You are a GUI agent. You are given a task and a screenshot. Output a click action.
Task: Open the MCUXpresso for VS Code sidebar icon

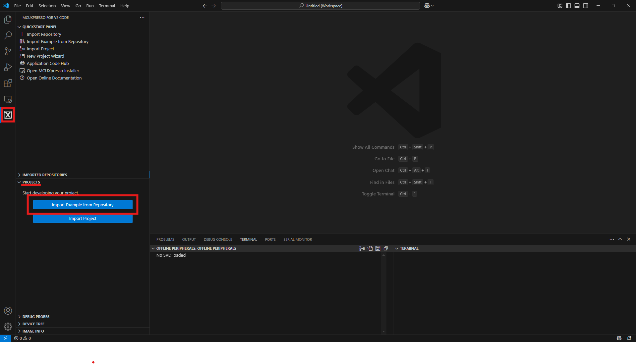(8, 115)
